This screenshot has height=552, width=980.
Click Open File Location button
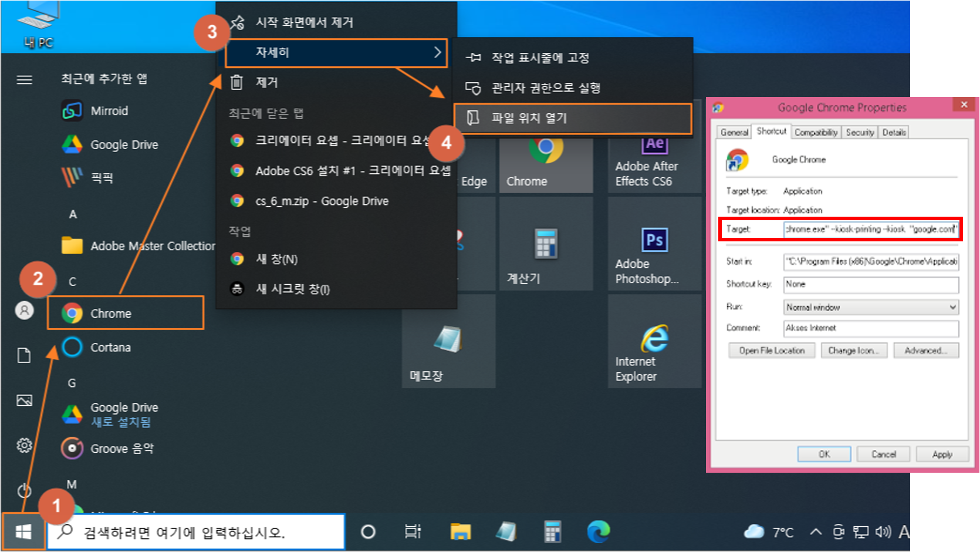point(772,351)
